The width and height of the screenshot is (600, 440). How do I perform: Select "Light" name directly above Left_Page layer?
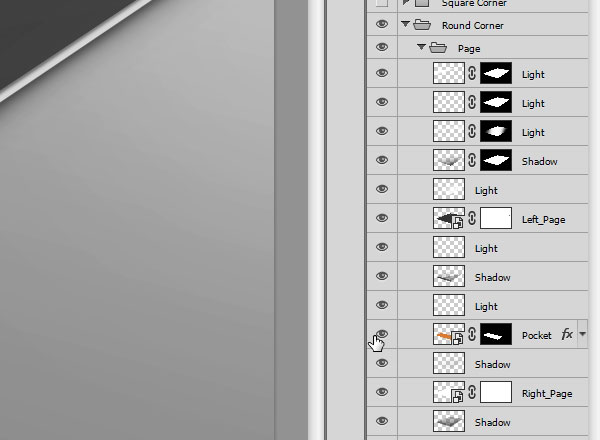point(486,191)
